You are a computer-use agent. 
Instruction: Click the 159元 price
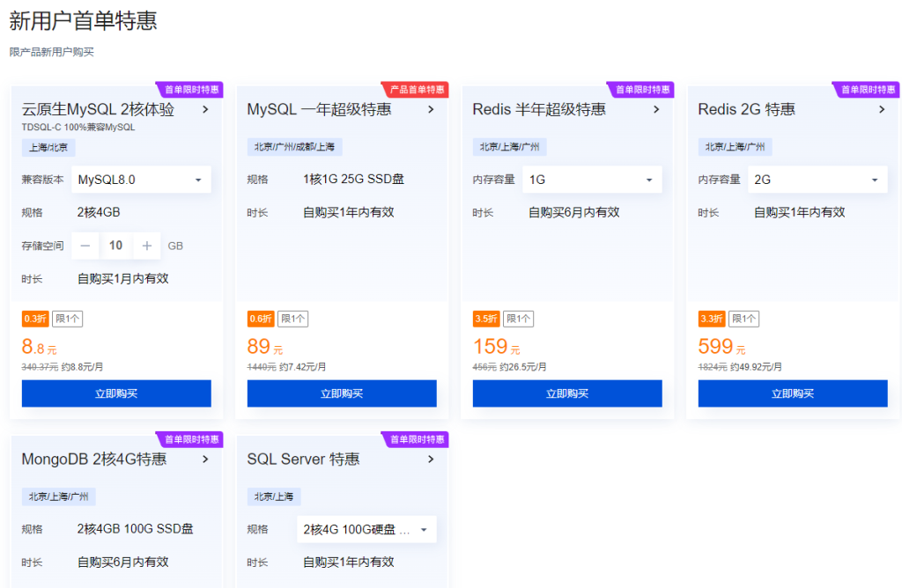point(497,347)
